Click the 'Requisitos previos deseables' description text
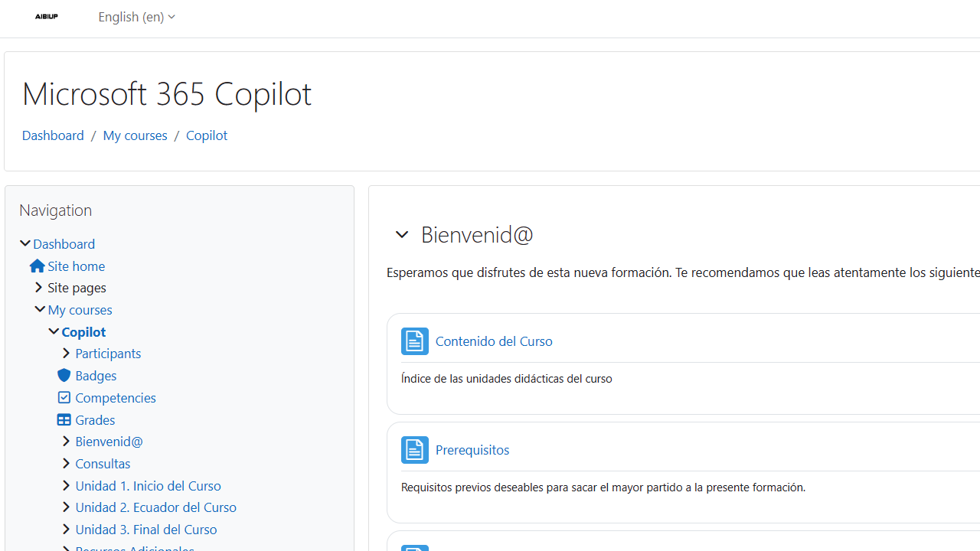The width and height of the screenshot is (980, 551). click(x=603, y=487)
